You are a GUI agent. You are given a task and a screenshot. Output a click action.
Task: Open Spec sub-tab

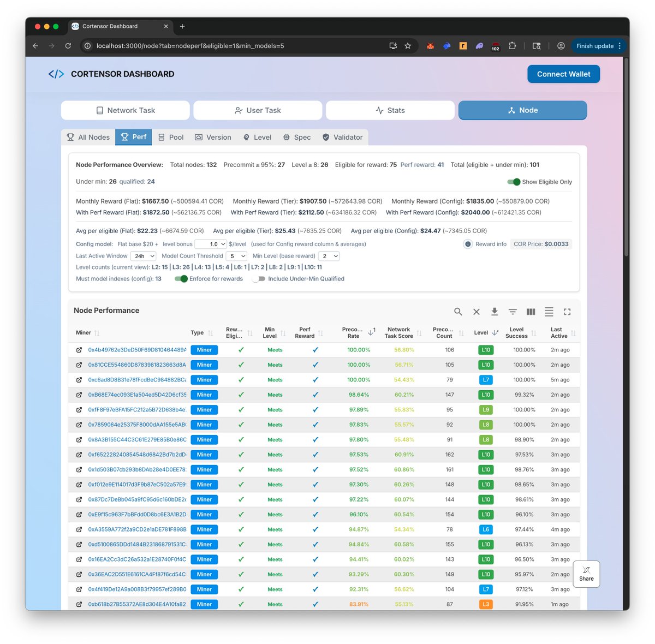[297, 137]
